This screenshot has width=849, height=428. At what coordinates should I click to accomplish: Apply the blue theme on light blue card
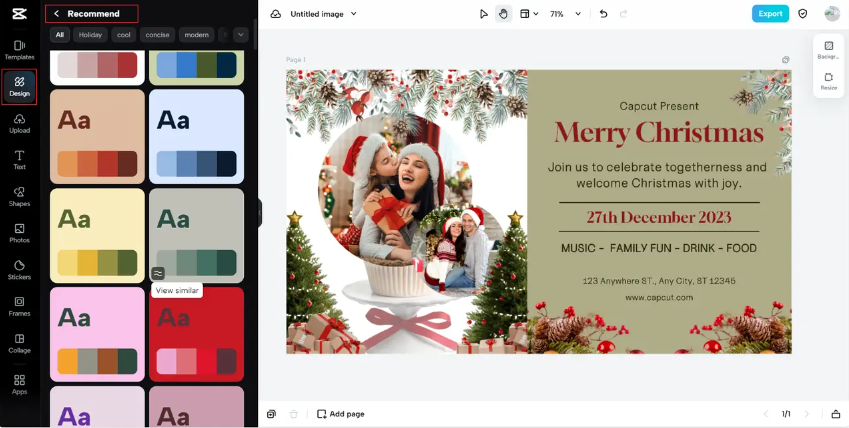click(197, 137)
